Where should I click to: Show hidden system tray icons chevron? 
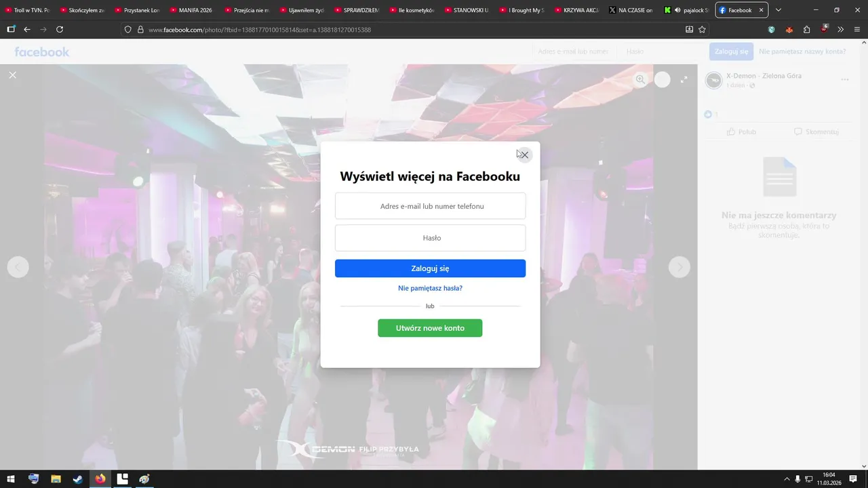point(787,479)
